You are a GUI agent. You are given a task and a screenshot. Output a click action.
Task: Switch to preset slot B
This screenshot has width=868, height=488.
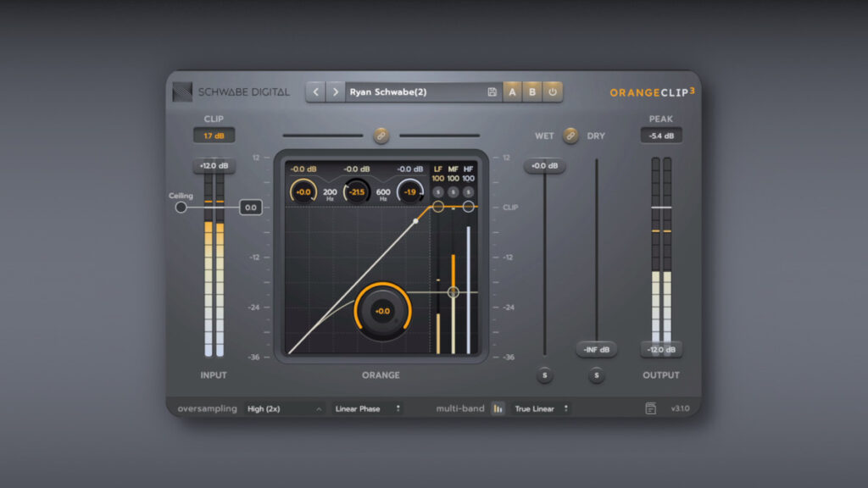pos(531,91)
